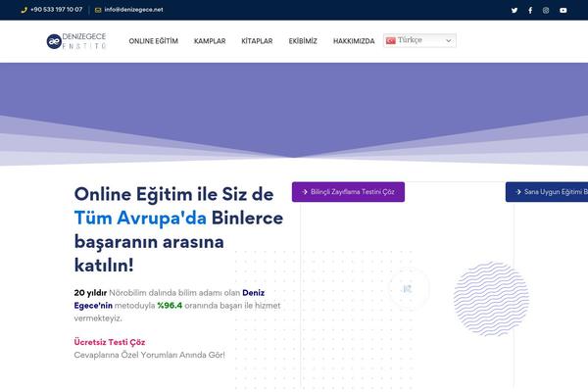Click the phone handset icon
This screenshot has width=588, height=392.
[x=24, y=10]
